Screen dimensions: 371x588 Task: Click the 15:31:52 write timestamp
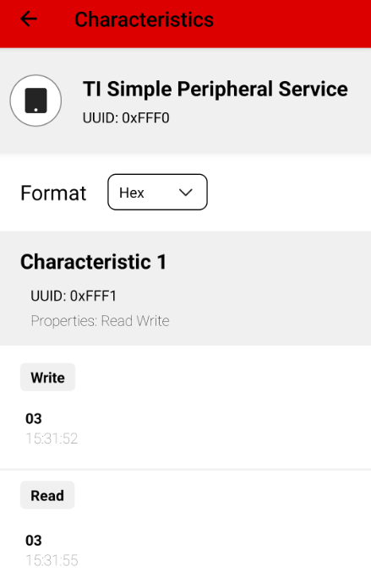click(x=52, y=438)
